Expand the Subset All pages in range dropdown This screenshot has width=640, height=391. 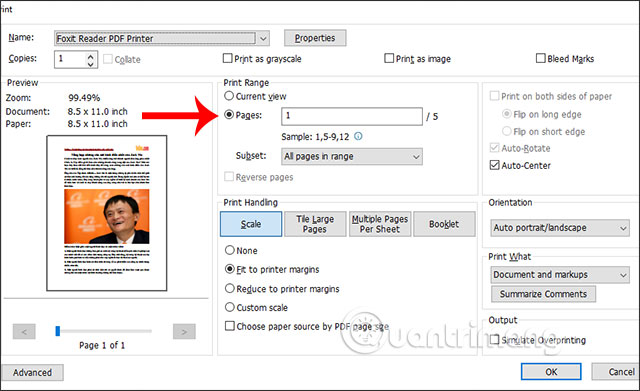pyautogui.click(x=352, y=156)
